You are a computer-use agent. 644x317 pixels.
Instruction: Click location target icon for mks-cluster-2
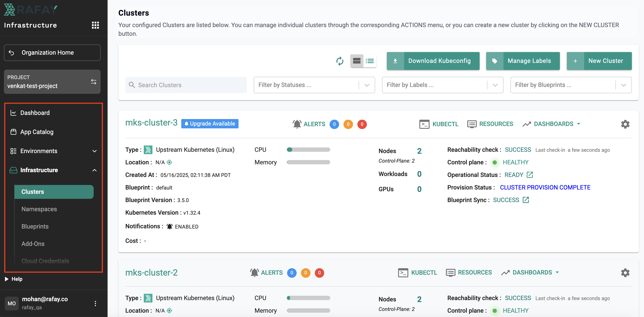(x=169, y=310)
